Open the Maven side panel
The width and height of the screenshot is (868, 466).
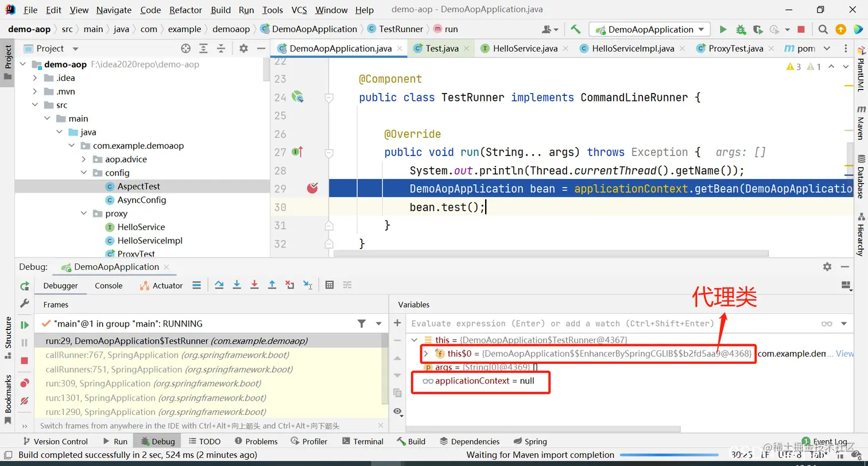click(861, 122)
